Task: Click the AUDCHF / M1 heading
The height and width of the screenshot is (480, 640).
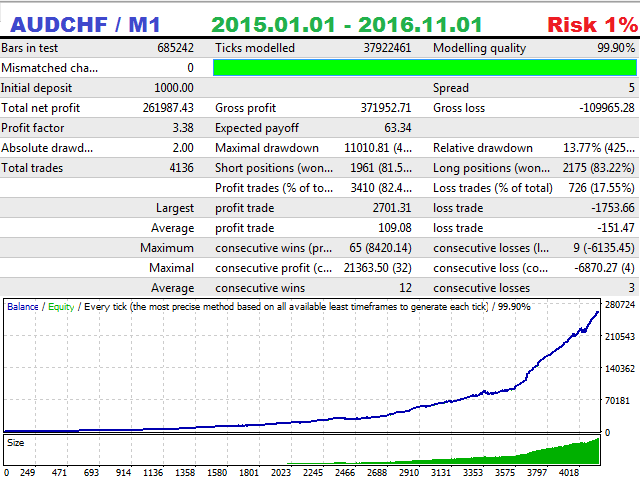Action: pyautogui.click(x=85, y=24)
